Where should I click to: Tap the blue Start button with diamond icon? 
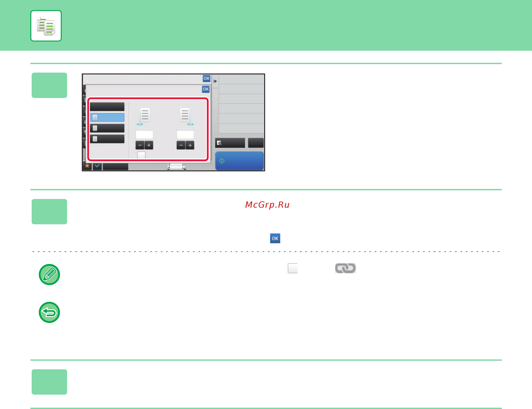pos(239,161)
